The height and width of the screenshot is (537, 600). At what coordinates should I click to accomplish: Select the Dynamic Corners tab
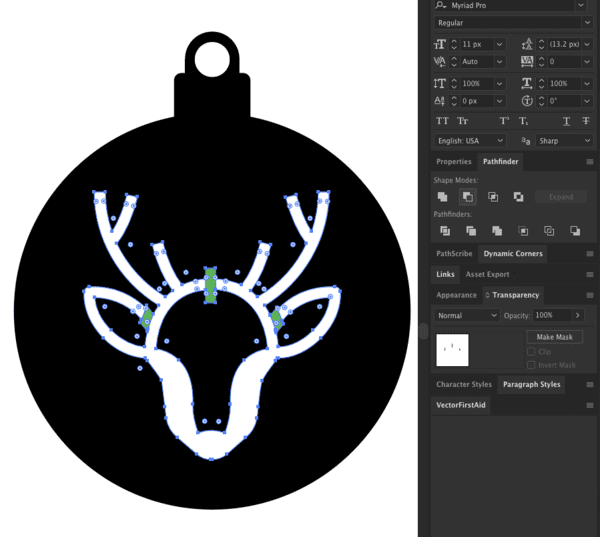coord(513,253)
